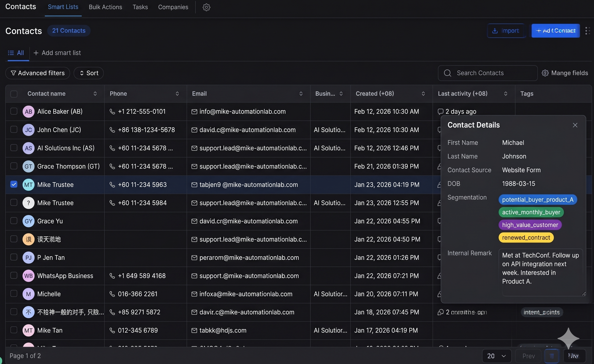Image resolution: width=594 pixels, height=364 pixels.
Task: Click the grid dots icon beside Add Contact
Action: click(x=587, y=31)
